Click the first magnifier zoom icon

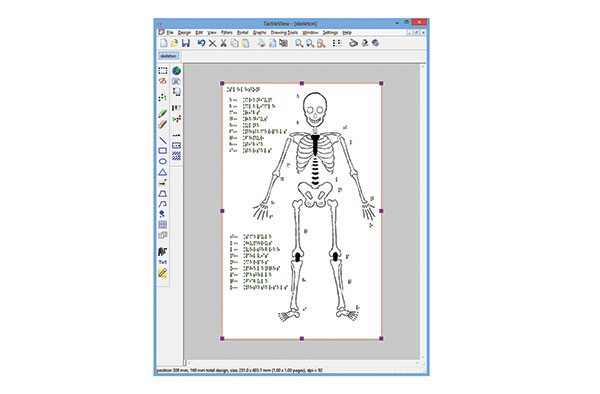point(299,43)
